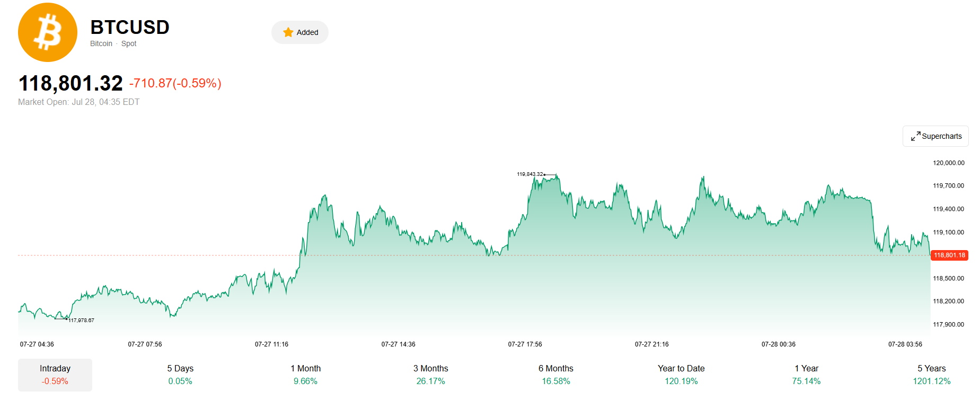This screenshot has height=400, width=980.
Task: Click the Bitcoin label under the symbol
Action: tap(101, 43)
